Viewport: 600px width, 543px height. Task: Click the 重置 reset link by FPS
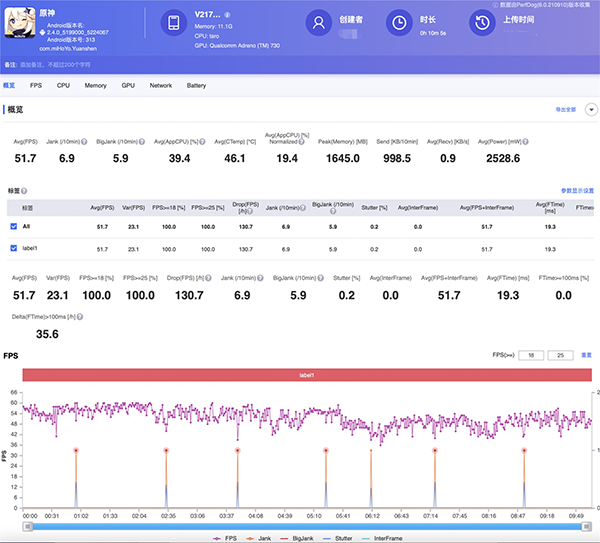click(x=587, y=355)
